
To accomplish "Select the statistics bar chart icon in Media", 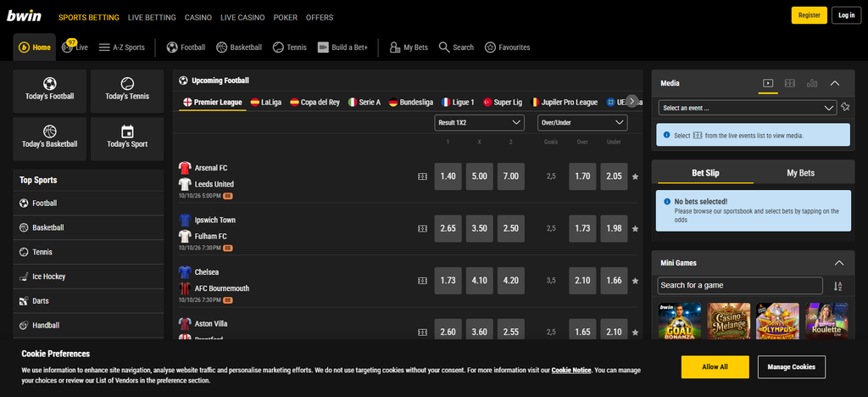I will (812, 83).
